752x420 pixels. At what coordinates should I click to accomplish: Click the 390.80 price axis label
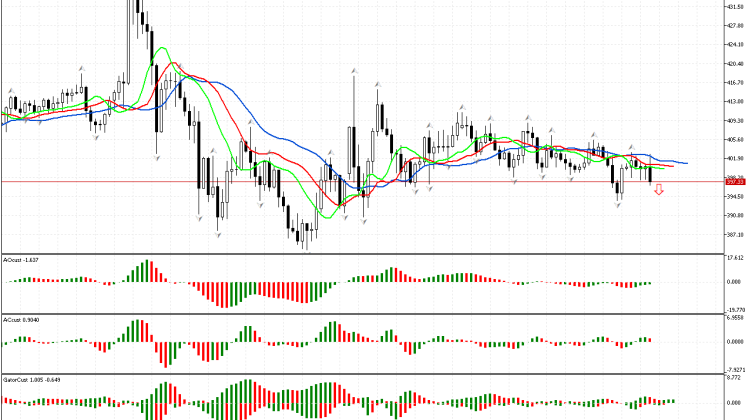tap(735, 215)
